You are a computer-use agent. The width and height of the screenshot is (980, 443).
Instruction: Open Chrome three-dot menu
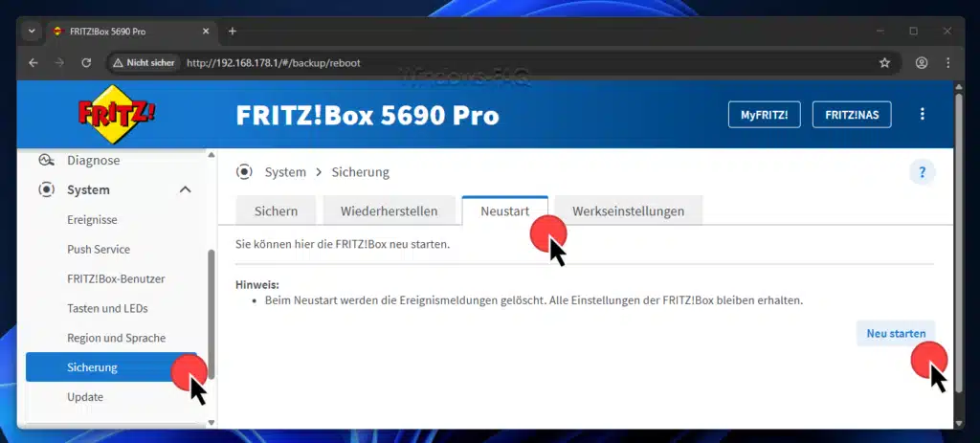tap(948, 63)
